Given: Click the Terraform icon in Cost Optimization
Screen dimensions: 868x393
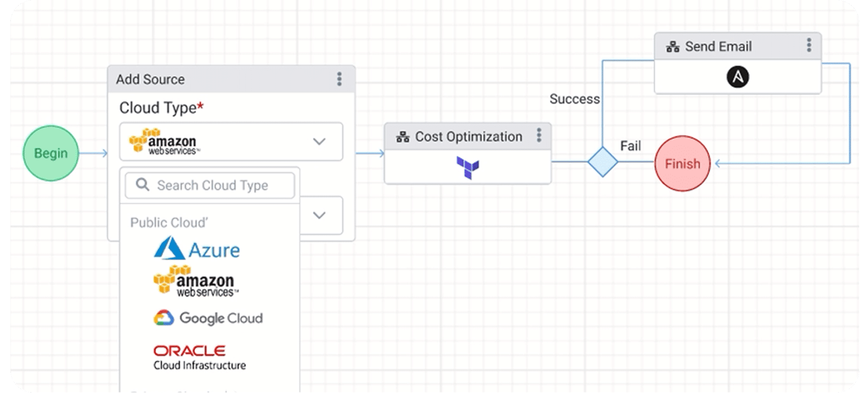Looking at the screenshot, I should click(x=467, y=168).
